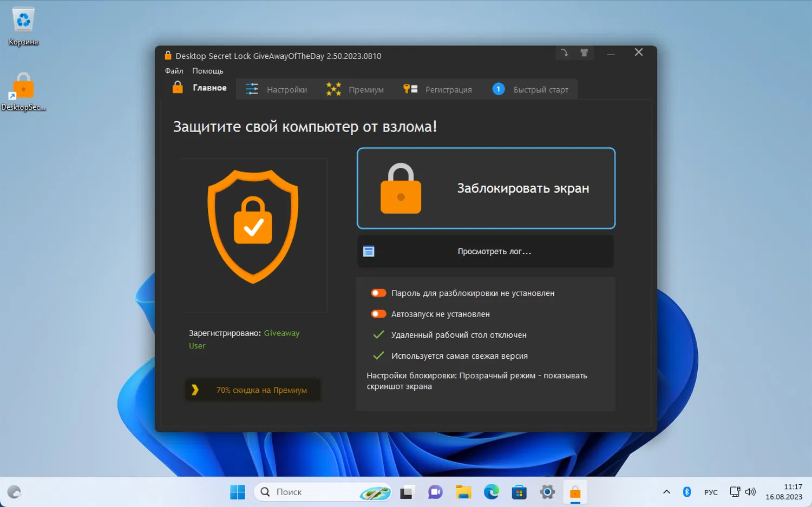Viewport: 812px width, 507px height.
Task: Click the numbered badge icon on Быстрый старт
Action: pyautogui.click(x=498, y=89)
